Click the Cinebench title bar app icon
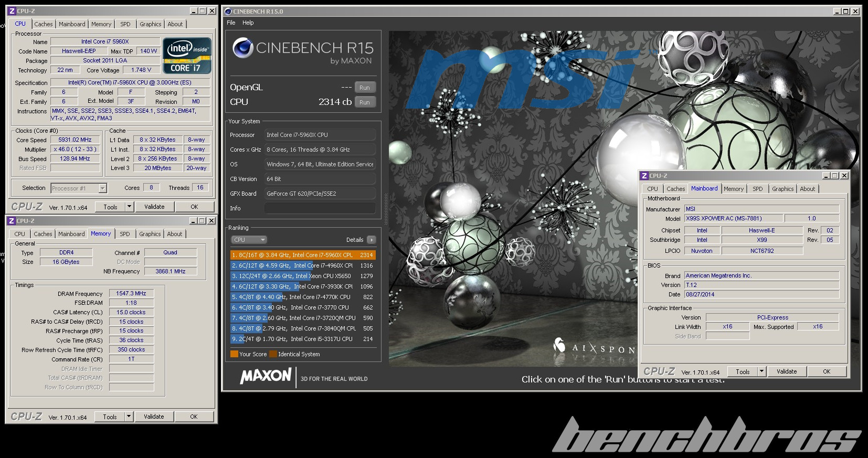 [x=228, y=11]
